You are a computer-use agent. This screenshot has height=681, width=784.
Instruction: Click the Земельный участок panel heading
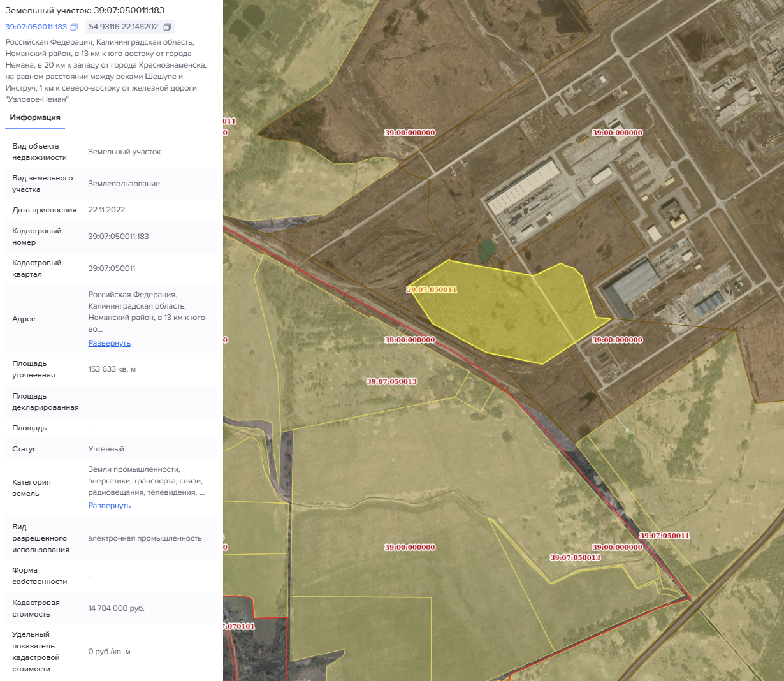point(85,10)
